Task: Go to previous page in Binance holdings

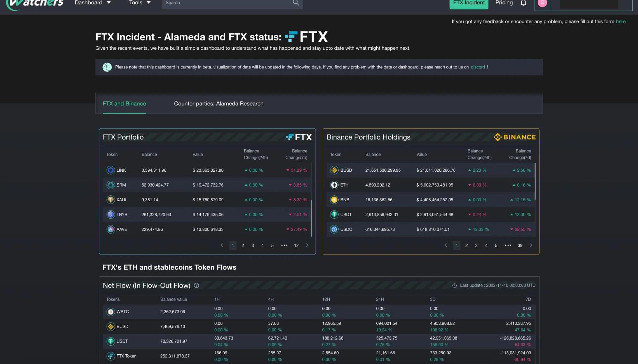Action: [x=445, y=245]
